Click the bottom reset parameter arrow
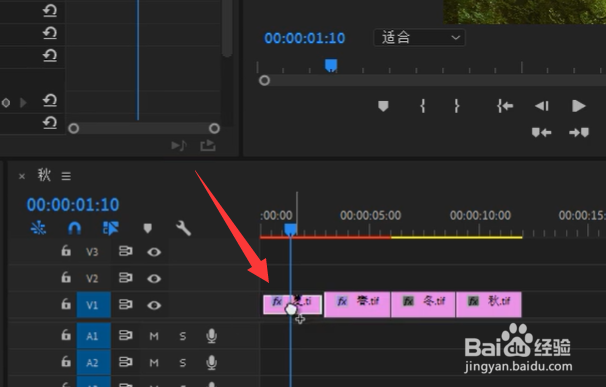This screenshot has width=606, height=387. (x=50, y=123)
